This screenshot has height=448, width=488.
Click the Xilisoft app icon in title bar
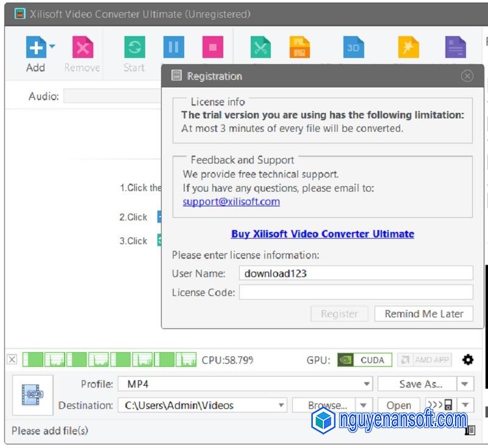(x=20, y=13)
